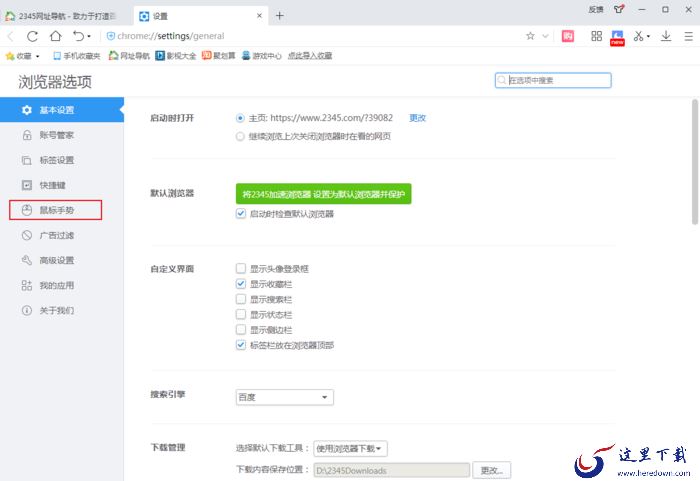
Task: Reload the page with refresh icon
Action: pyautogui.click(x=32, y=36)
